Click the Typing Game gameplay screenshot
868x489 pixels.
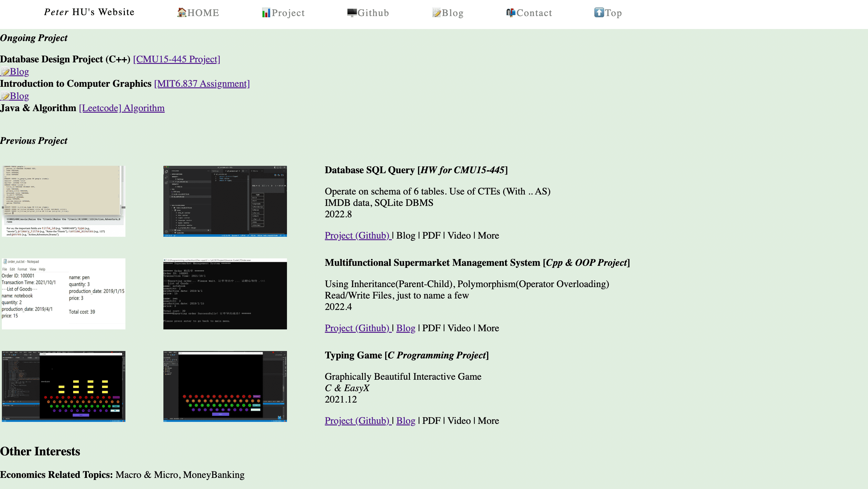[63, 386]
